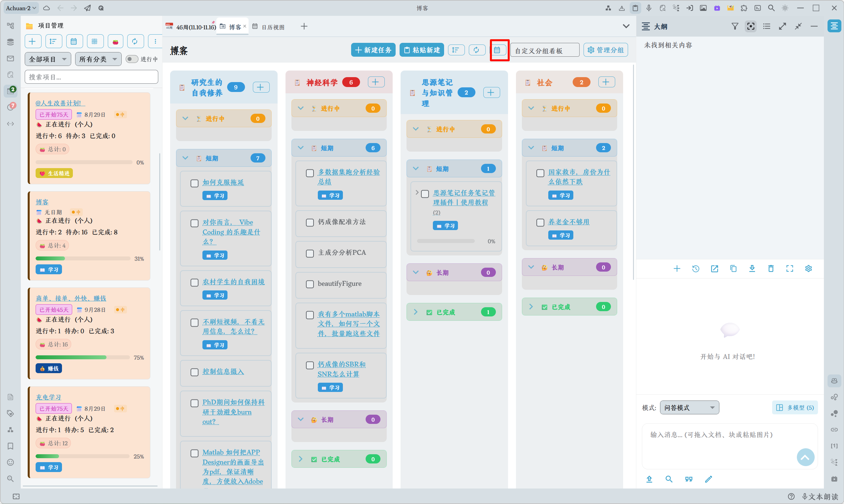Click trash icon to delete AI conversation
The image size is (844, 504).
point(770,269)
